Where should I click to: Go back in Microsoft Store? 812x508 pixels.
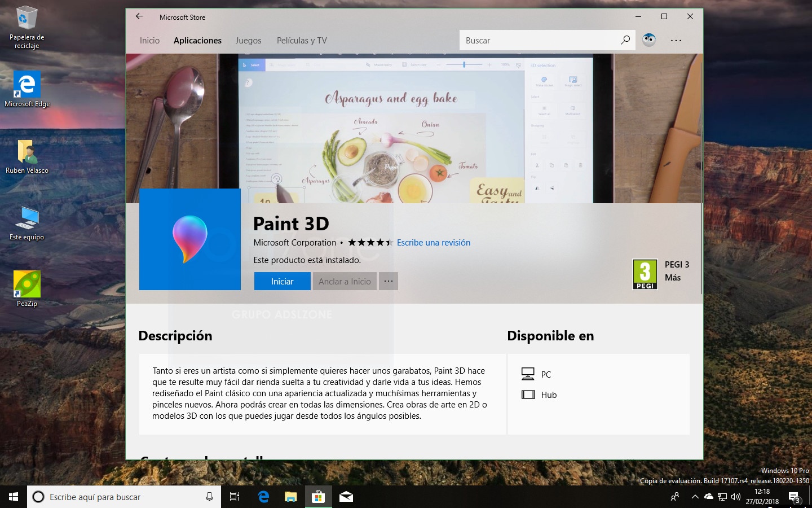pyautogui.click(x=139, y=16)
